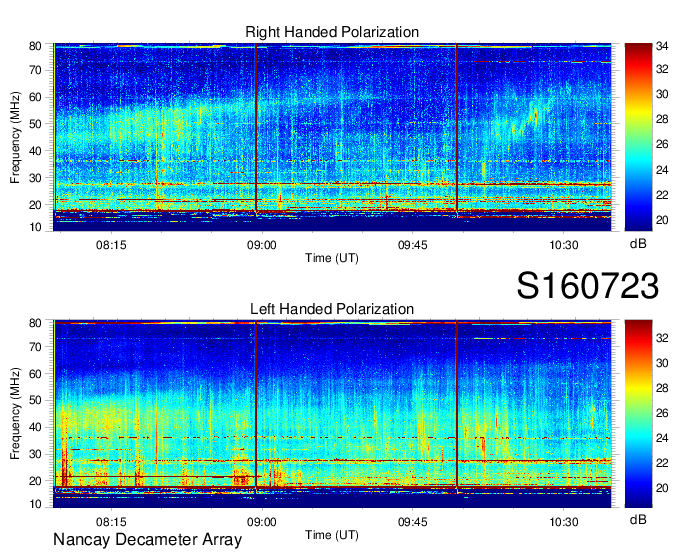Click the 50 MHz tick of top plot
Screen dimensions: 680x552
pos(35,124)
